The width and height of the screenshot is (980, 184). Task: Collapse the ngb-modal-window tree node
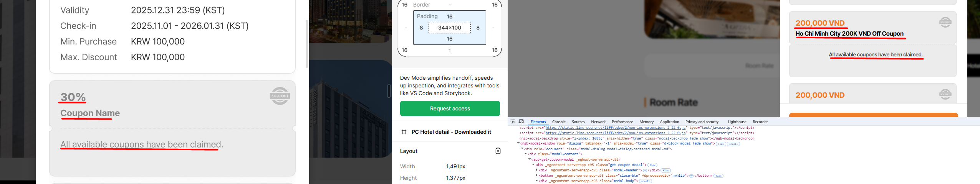tap(518, 143)
